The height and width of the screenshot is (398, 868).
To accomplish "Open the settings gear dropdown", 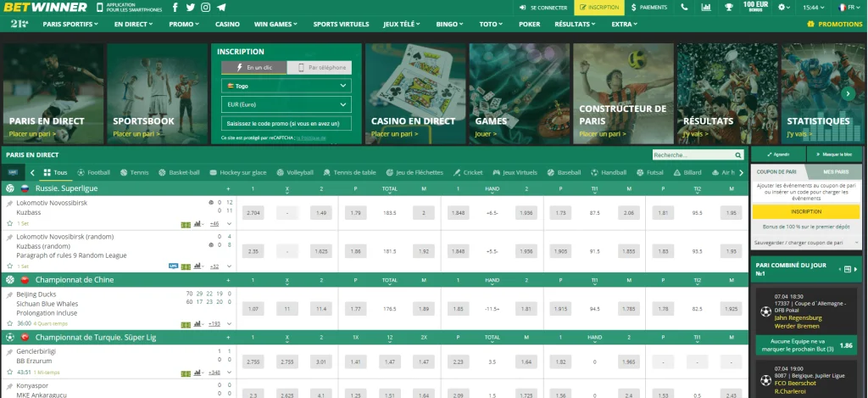I will pyautogui.click(x=784, y=7).
